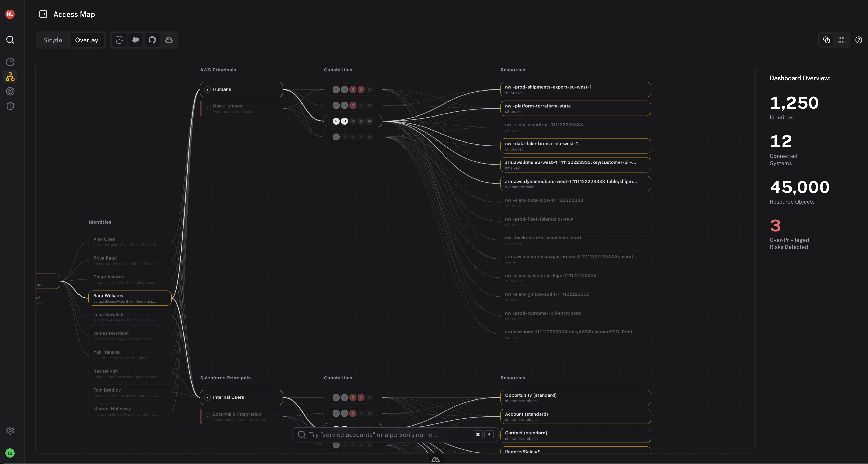
Task: Select identity Rachel Kim
Action: [x=130, y=374]
